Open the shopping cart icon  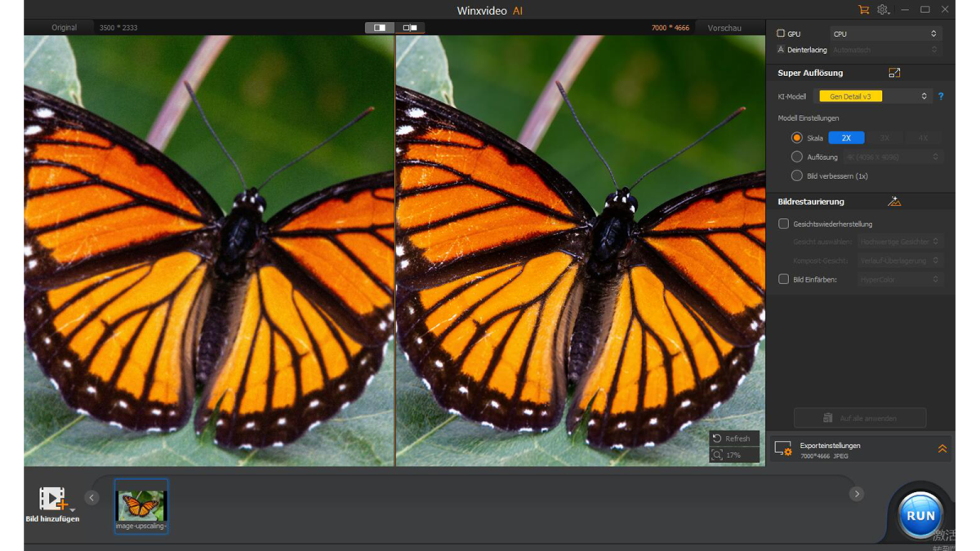click(863, 9)
